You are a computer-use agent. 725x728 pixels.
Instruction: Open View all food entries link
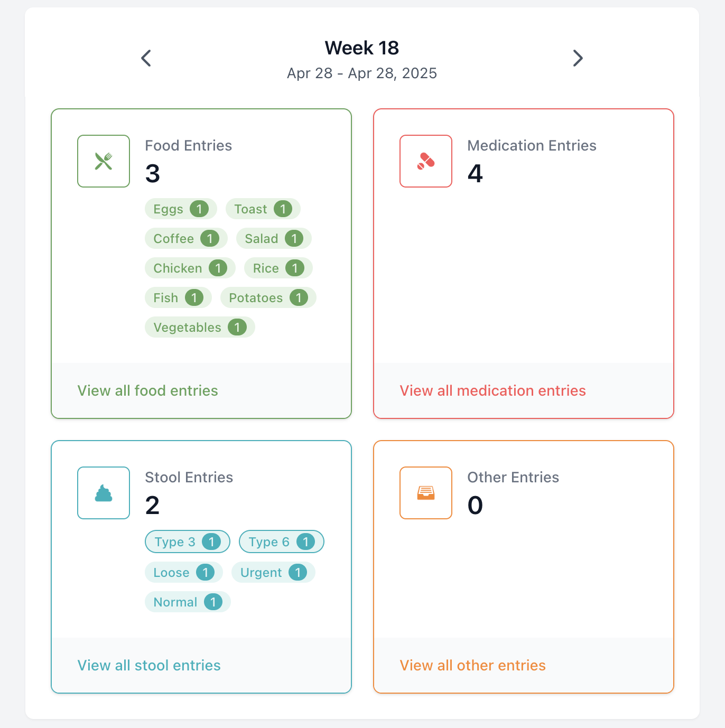(148, 390)
